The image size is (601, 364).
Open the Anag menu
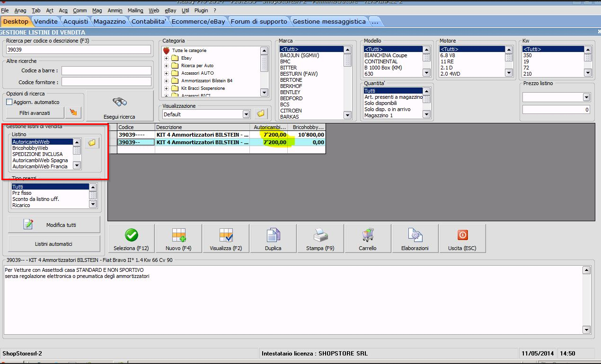(20, 10)
